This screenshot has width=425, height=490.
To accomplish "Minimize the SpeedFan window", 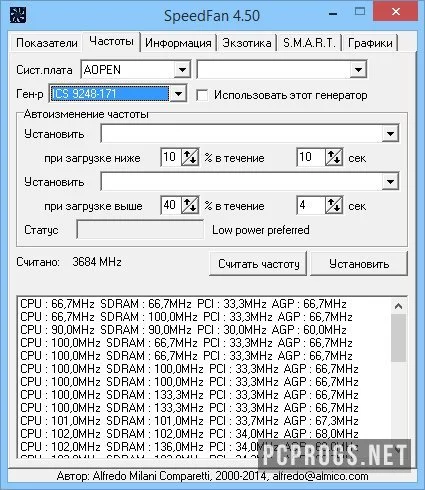I will [x=333, y=14].
